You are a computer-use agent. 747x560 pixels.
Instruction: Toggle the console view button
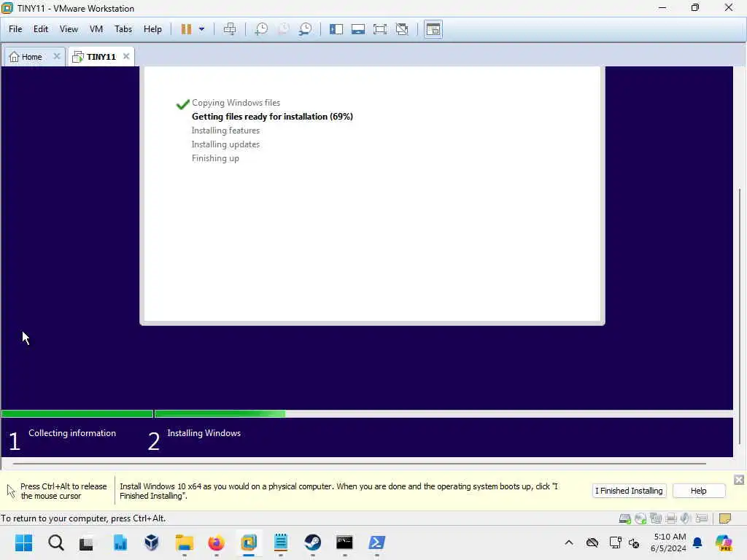(433, 29)
